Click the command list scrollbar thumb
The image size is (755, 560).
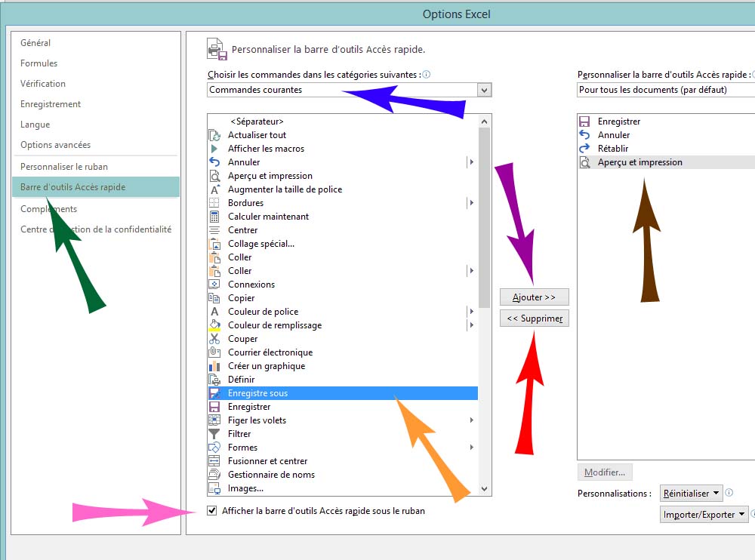coord(485,217)
